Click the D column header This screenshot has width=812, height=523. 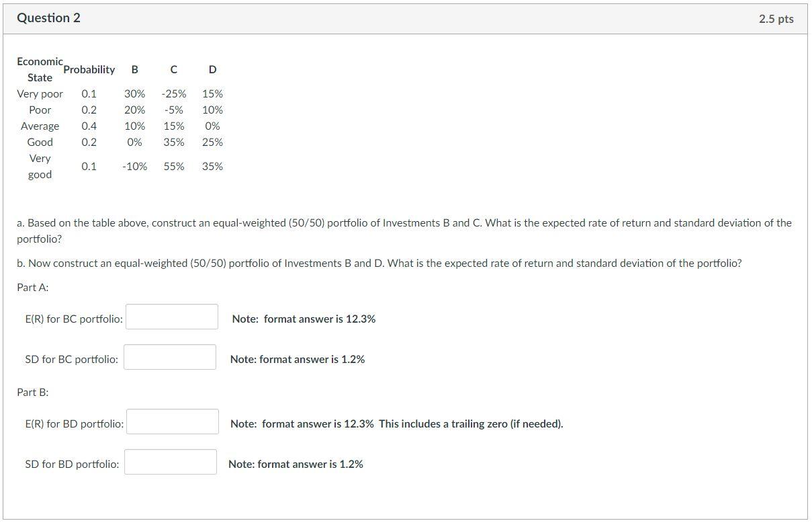click(212, 69)
